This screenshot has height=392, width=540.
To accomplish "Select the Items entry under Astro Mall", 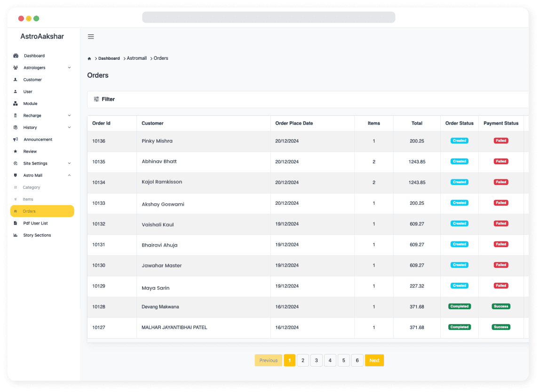I will click(x=28, y=199).
